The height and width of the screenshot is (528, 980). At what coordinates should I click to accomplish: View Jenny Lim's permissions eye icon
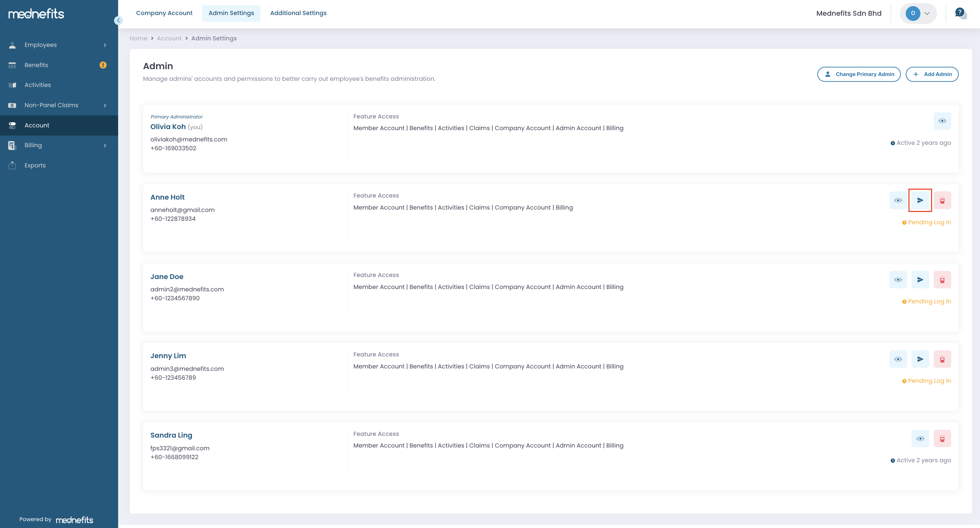tap(898, 359)
